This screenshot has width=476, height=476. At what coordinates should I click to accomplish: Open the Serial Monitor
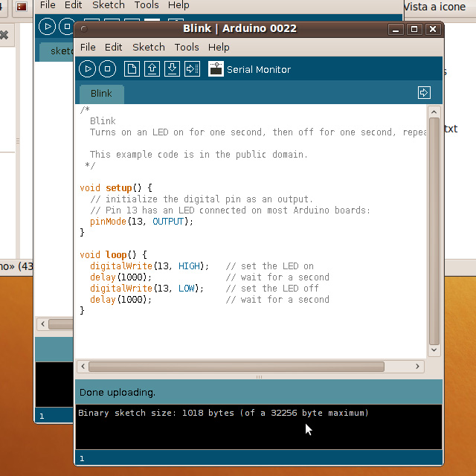pos(216,69)
